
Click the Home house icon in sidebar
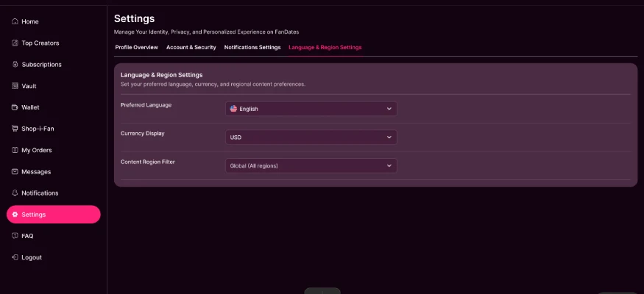15,21
